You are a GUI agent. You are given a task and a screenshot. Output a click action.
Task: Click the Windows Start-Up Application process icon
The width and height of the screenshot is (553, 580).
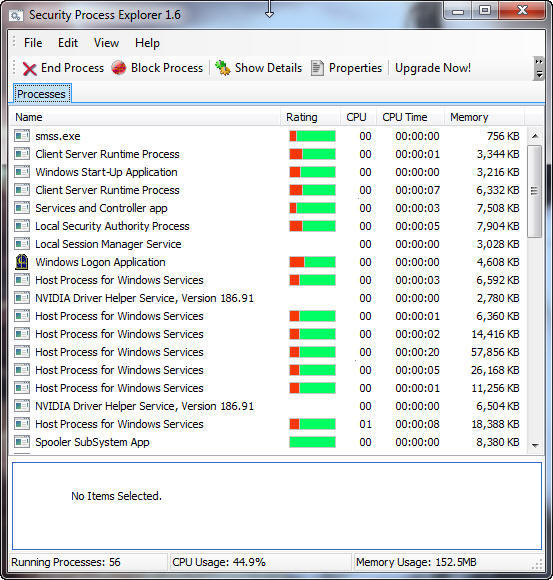point(22,172)
